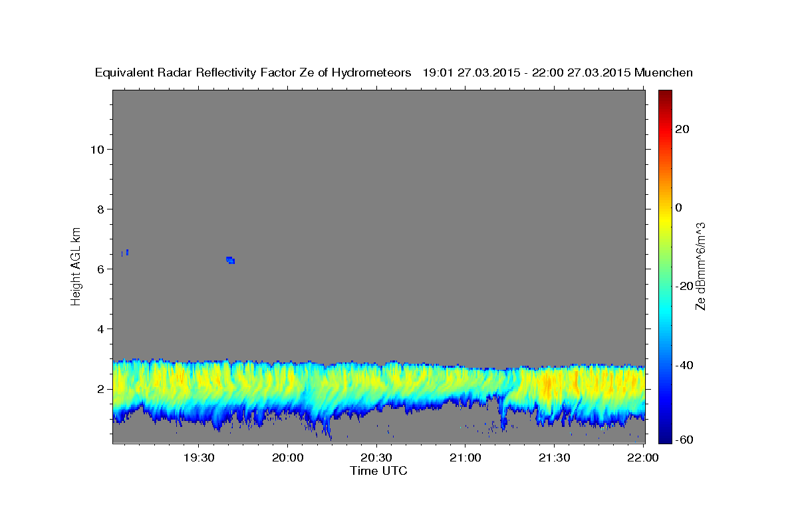This screenshot has width=798, height=532.
Task: Click the 'Ze dBmm^6/m^3' colorbar unit label
Action: coord(700,267)
